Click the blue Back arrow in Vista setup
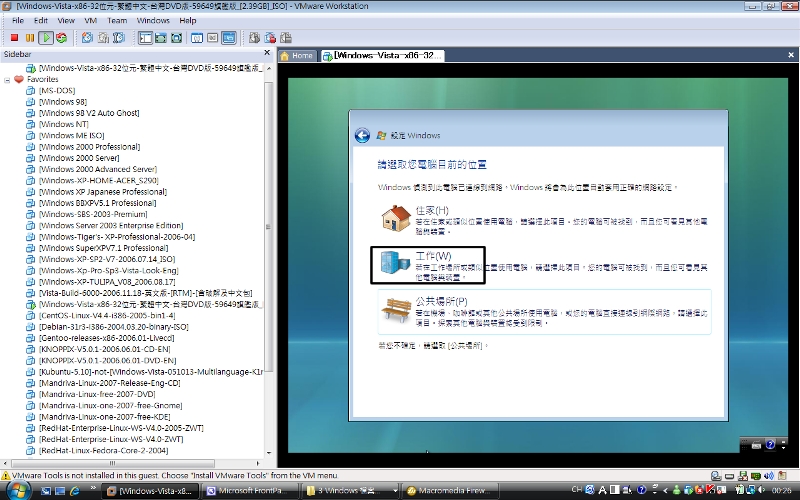This screenshot has height=500, width=800. point(362,135)
